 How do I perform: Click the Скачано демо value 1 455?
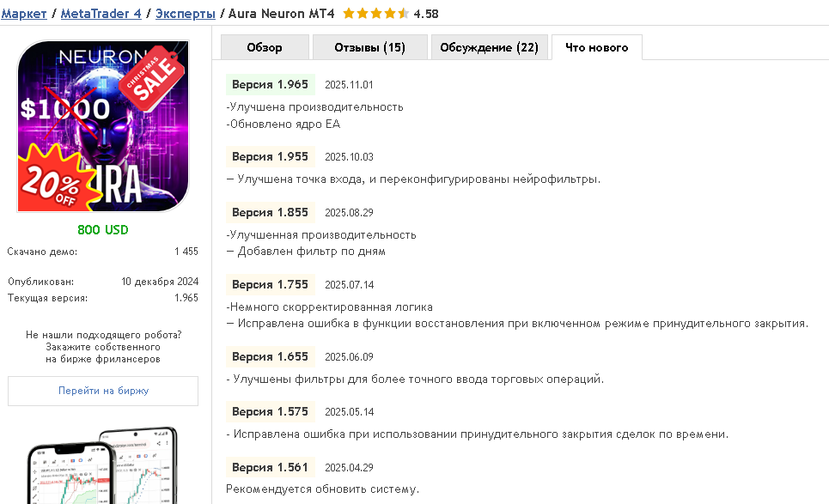(x=186, y=252)
